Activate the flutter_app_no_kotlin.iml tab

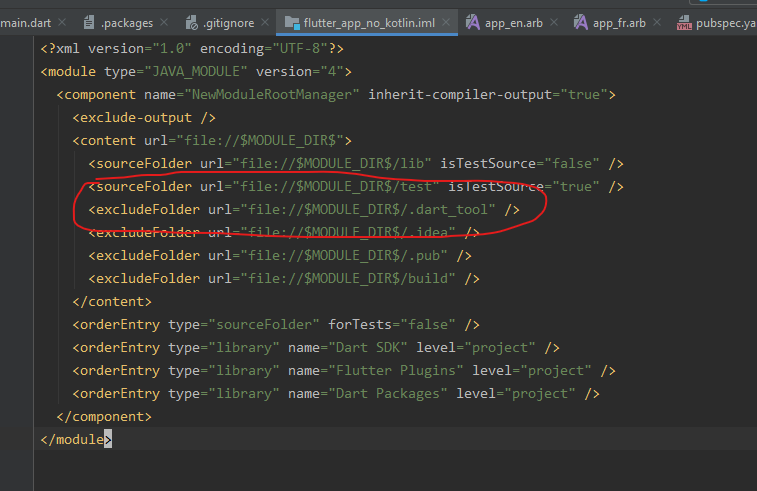(369, 23)
